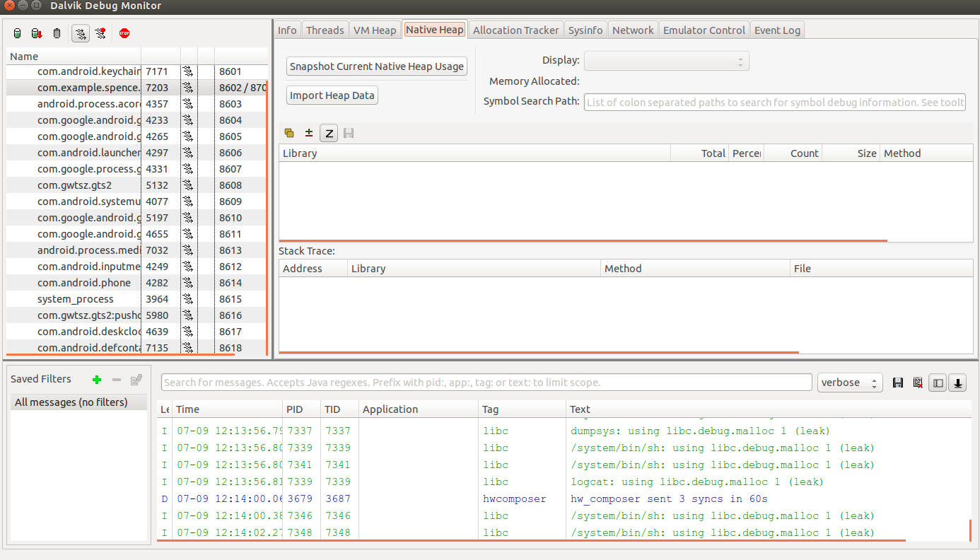This screenshot has height=560, width=980.
Task: Toggle scroll lock down-arrow button
Action: coord(958,383)
